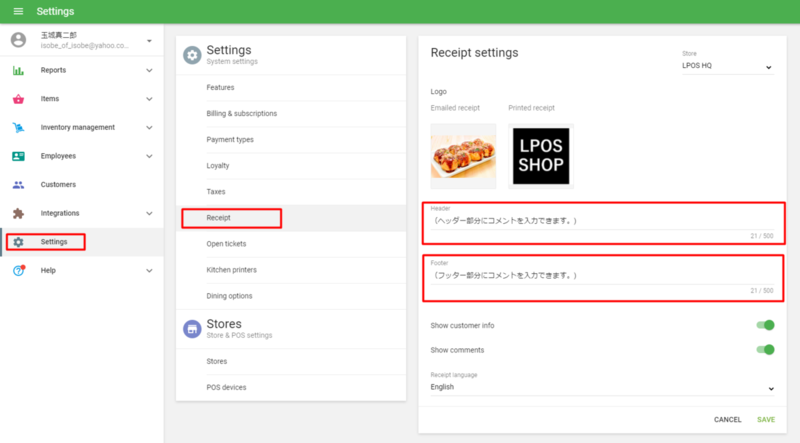Click the Employees ID card icon
The image size is (800, 443).
coord(18,156)
